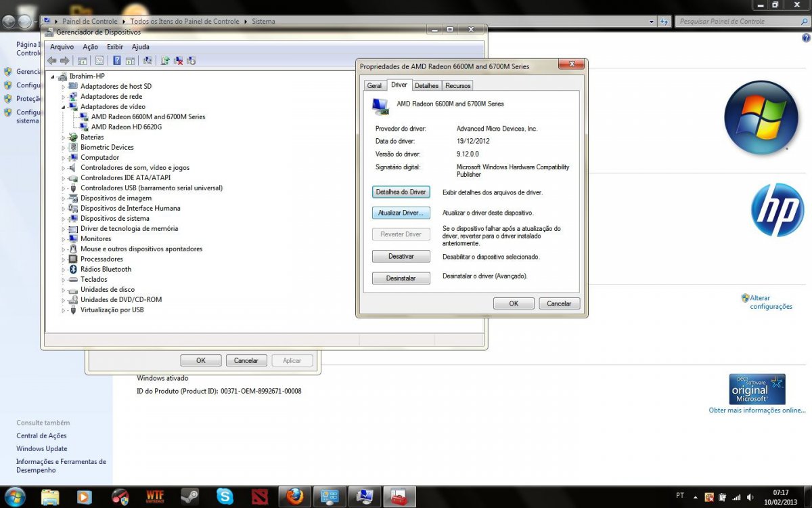Screen dimensions: 812x508
Task: Open Skype from the taskbar
Action: (x=225, y=496)
